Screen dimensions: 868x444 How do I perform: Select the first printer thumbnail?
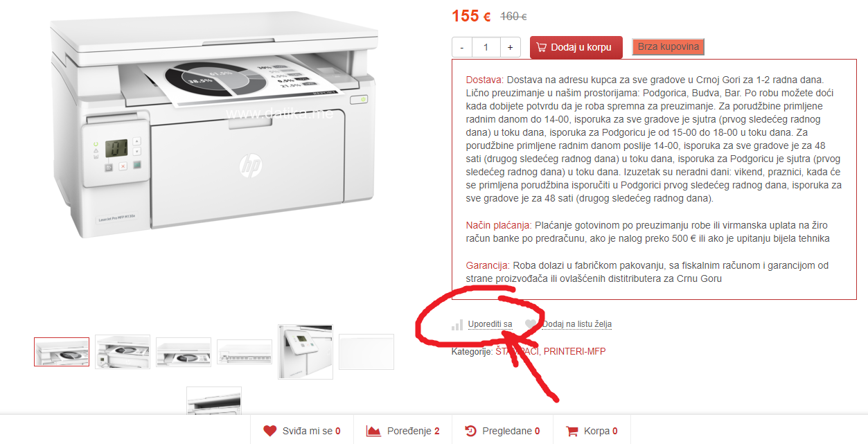click(x=62, y=352)
